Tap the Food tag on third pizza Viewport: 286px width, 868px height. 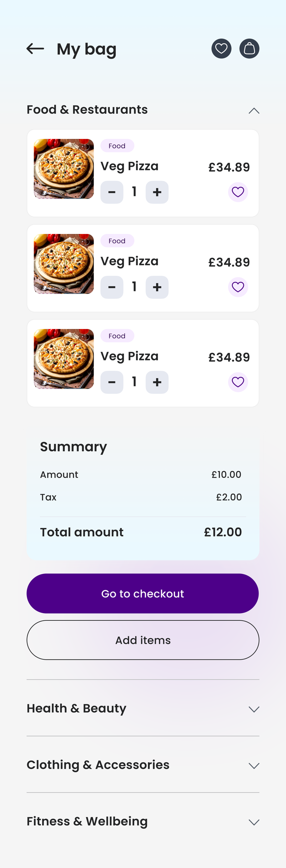pyautogui.click(x=117, y=336)
